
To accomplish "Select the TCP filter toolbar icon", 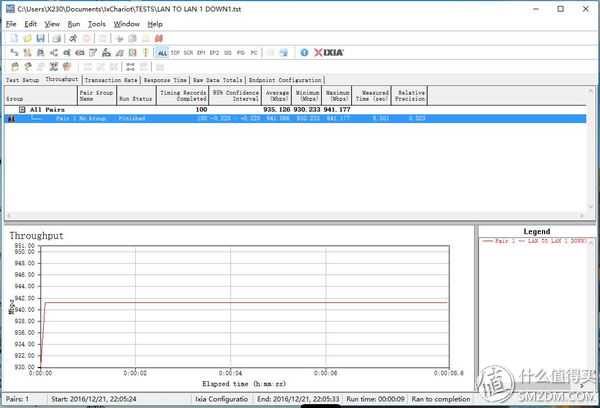I will coord(176,52).
